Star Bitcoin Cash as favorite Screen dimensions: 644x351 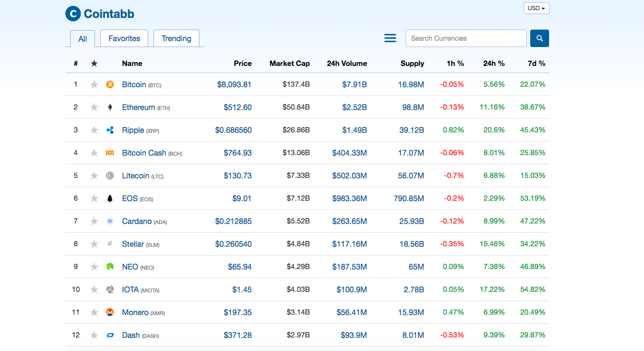pos(94,153)
